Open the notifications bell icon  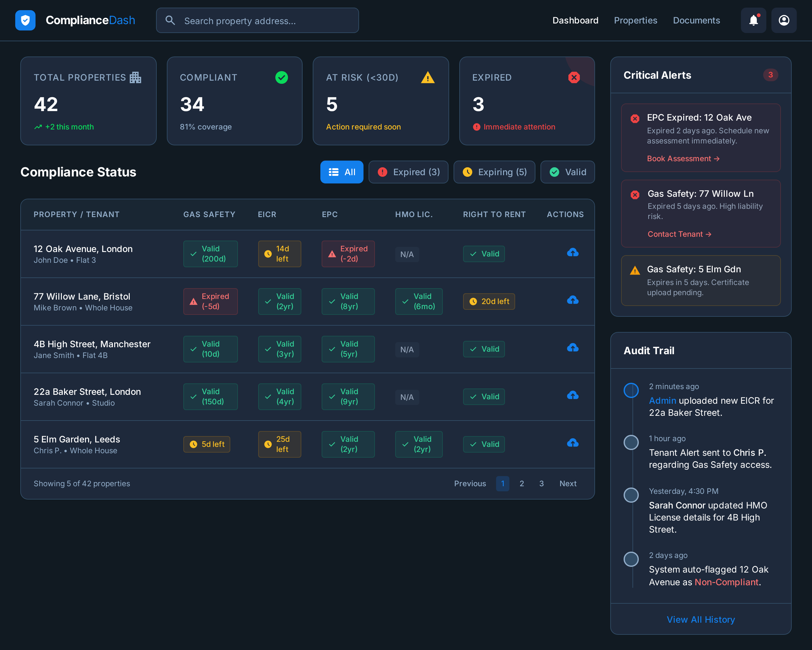click(x=753, y=20)
